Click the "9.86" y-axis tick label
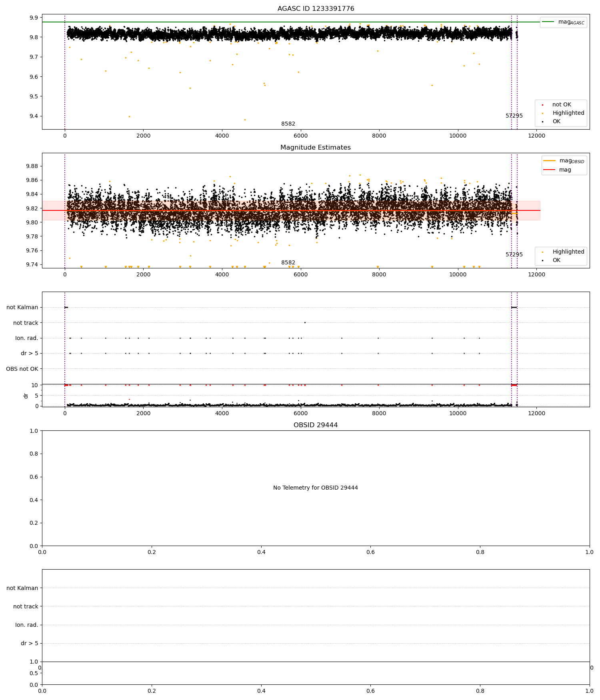Image resolution: width=600 pixels, height=700 pixels. pyautogui.click(x=32, y=180)
